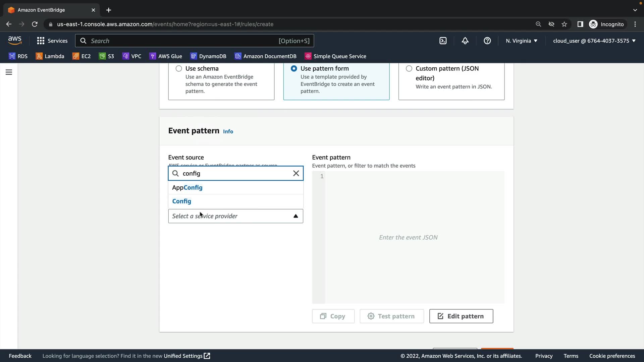The height and width of the screenshot is (362, 644).
Task: Click the Edit pattern button
Action: pyautogui.click(x=461, y=316)
